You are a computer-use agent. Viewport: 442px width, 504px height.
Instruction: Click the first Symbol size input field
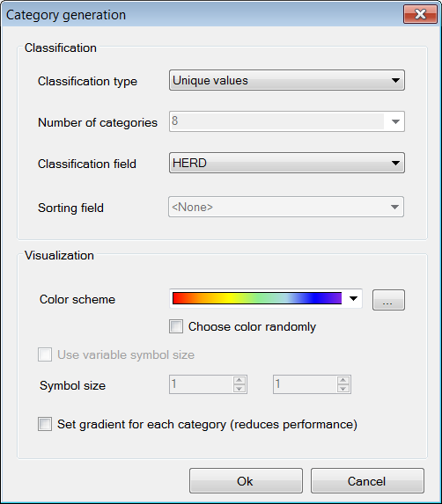point(202,384)
